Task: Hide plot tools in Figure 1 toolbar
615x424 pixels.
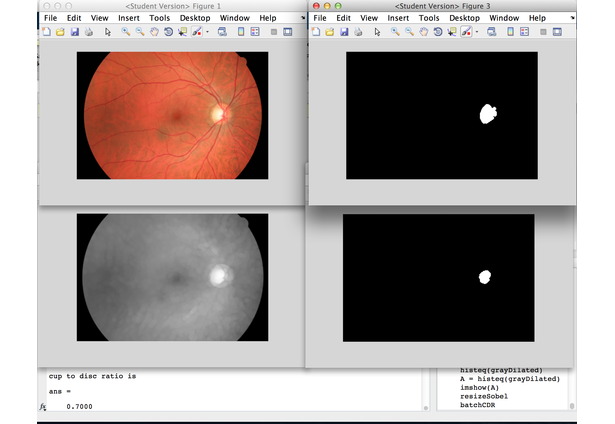Action: click(x=274, y=32)
